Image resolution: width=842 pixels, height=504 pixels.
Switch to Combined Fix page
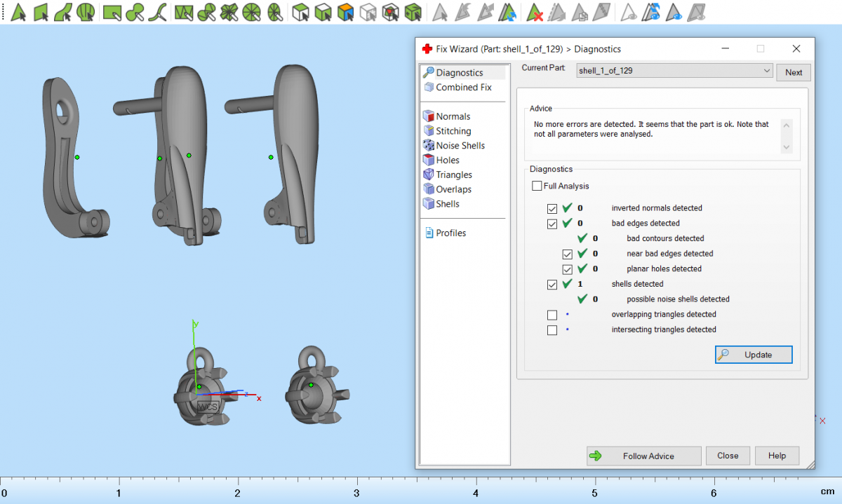[463, 88]
